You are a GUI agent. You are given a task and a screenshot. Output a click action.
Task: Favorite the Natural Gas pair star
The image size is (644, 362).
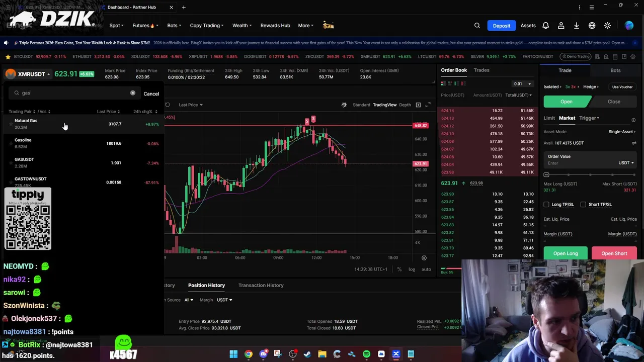tap(11, 124)
